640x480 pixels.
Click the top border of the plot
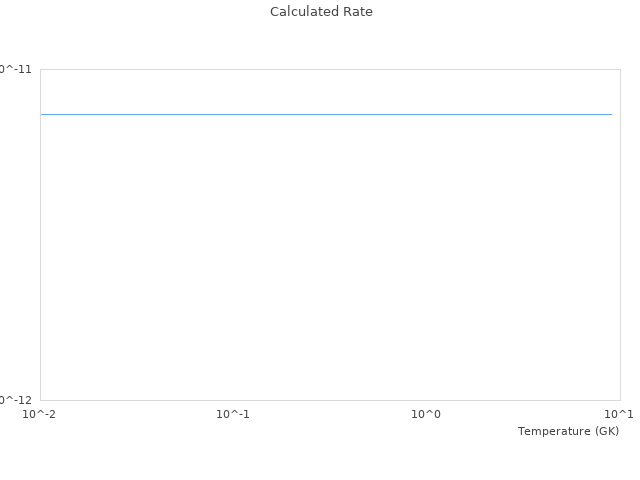330,69
